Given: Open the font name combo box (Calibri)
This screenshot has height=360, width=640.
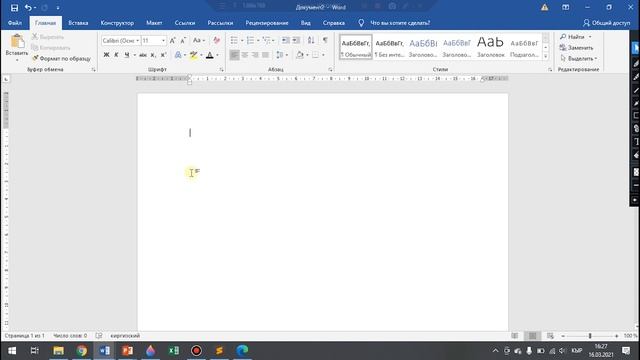Looking at the screenshot, I should tap(120, 40).
